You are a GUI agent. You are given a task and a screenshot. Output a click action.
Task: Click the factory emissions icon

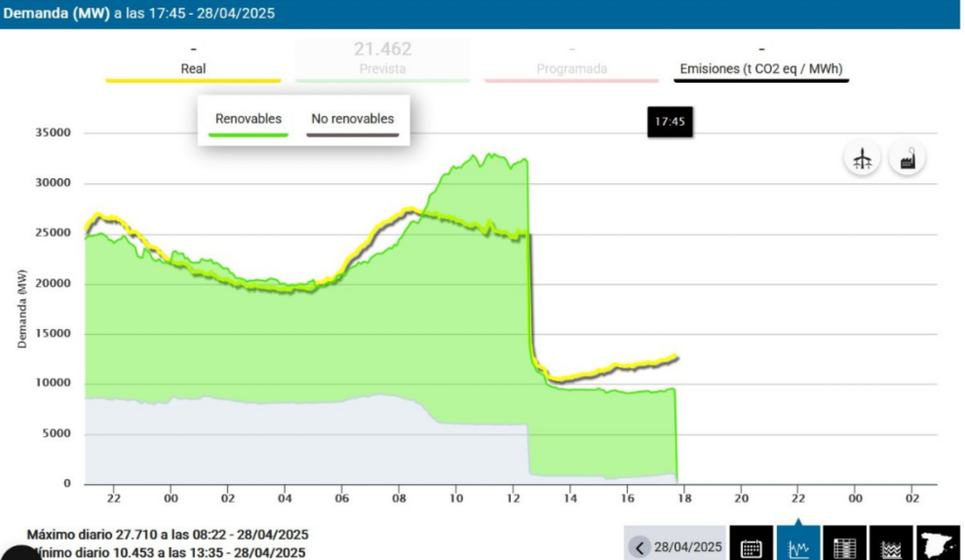907,158
